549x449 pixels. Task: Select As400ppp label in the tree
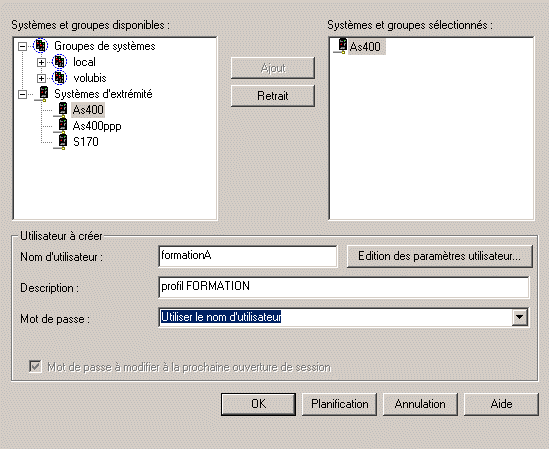tap(97, 126)
